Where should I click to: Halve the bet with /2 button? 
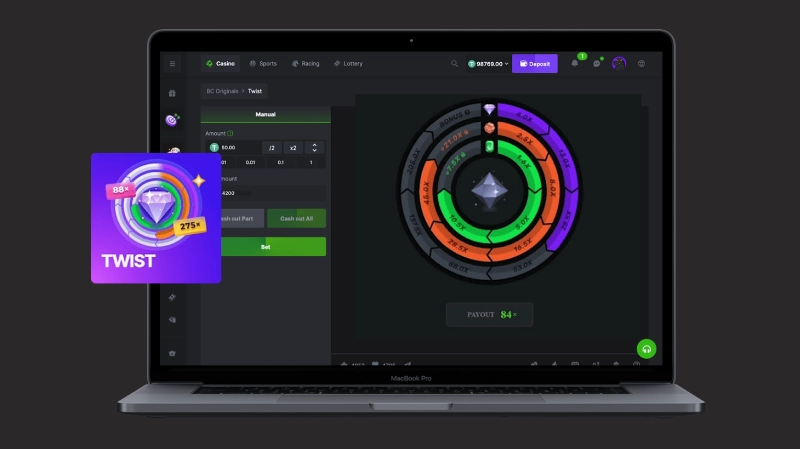(271, 147)
